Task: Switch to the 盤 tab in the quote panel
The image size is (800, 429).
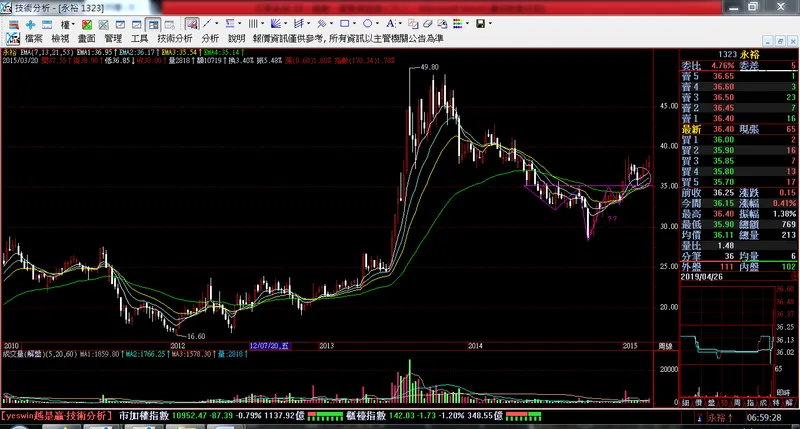Action: (x=711, y=403)
